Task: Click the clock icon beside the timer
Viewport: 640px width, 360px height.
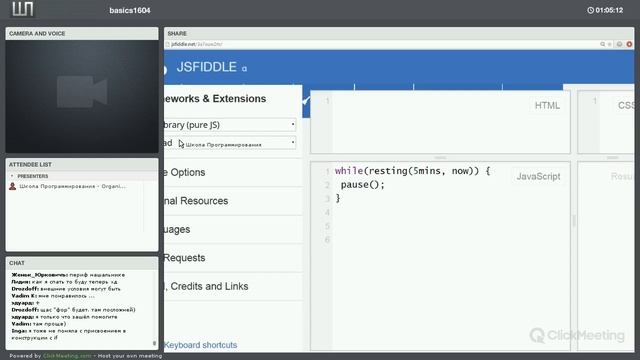Action: click(590, 10)
